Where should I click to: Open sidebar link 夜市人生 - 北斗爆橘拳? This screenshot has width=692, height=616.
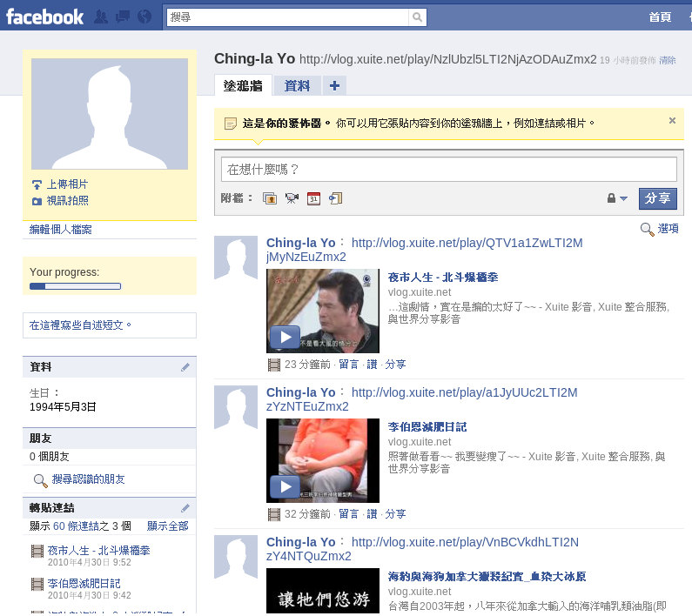[x=99, y=550]
